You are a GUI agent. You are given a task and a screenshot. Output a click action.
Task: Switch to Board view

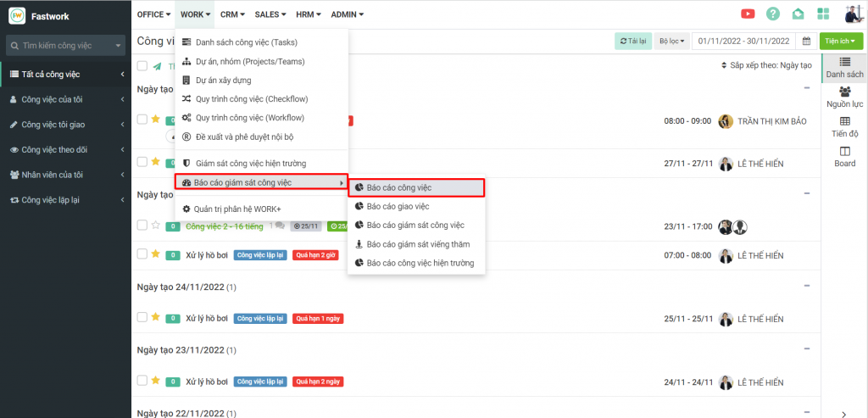844,156
